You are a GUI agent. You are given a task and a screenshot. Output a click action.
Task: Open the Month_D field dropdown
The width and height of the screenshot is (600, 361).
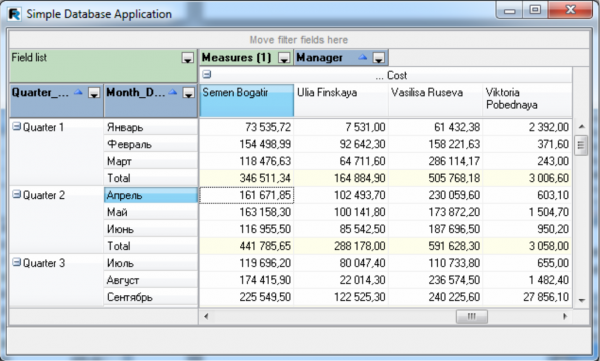tap(188, 93)
